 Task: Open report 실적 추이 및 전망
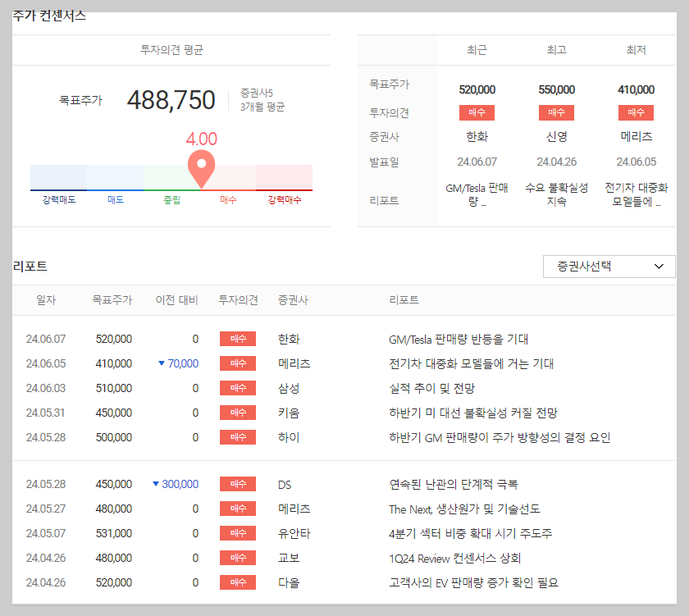[432, 389]
